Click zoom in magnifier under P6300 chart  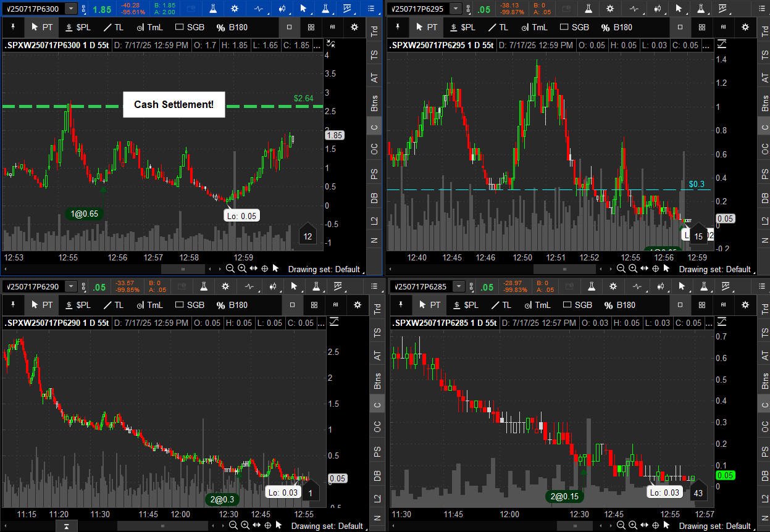242,268
